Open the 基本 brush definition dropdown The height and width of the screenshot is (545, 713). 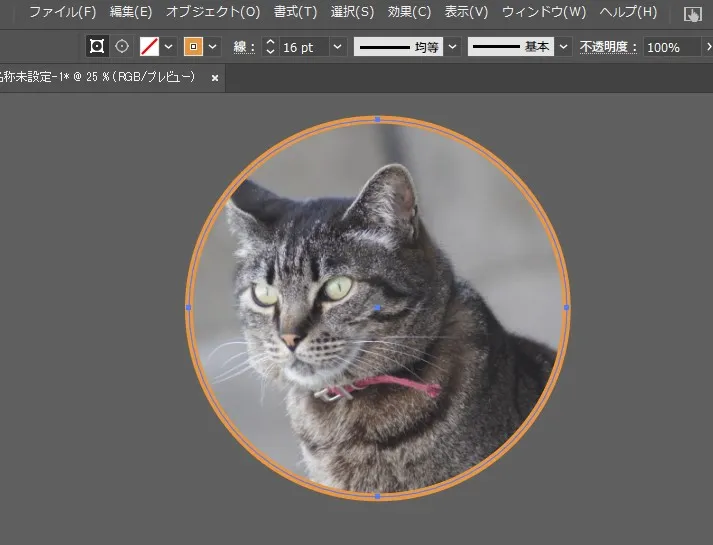coord(564,47)
